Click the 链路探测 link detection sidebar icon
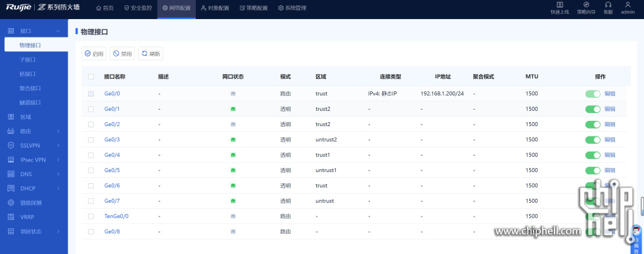This screenshot has height=254, width=644. click(x=11, y=203)
